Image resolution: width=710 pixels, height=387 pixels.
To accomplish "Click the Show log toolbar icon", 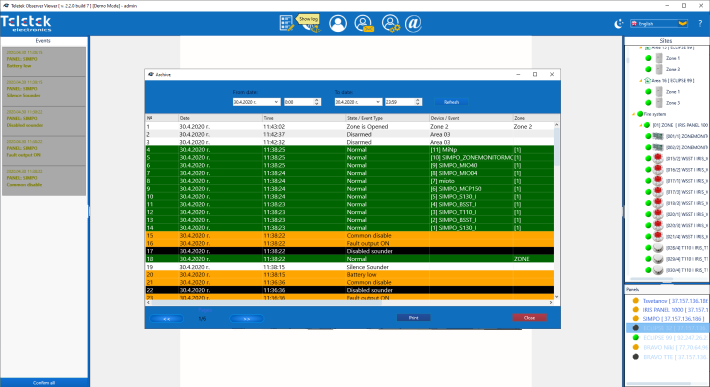I will pyautogui.click(x=312, y=26).
